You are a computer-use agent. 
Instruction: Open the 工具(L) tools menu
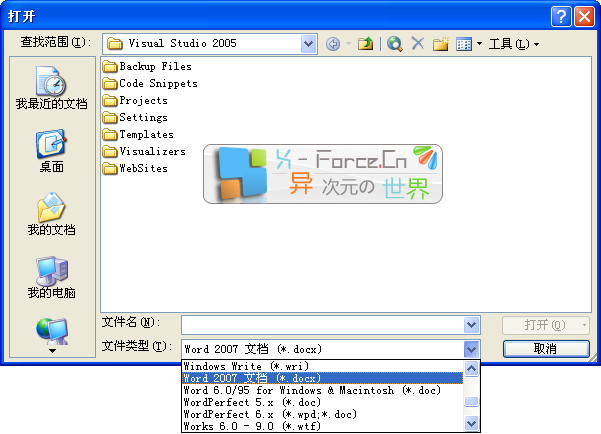tap(513, 44)
